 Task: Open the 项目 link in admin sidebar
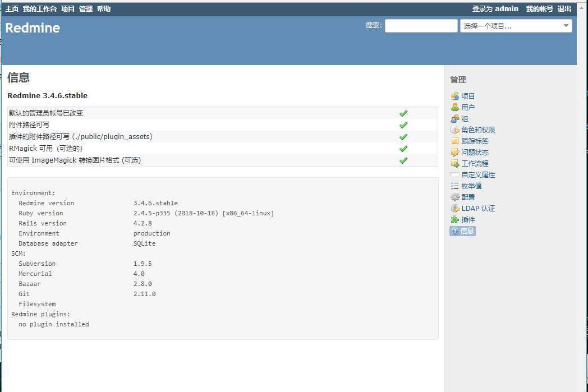click(x=468, y=96)
